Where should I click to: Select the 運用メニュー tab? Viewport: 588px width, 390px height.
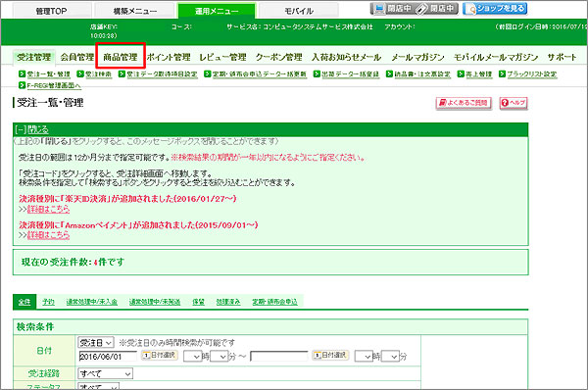[217, 11]
